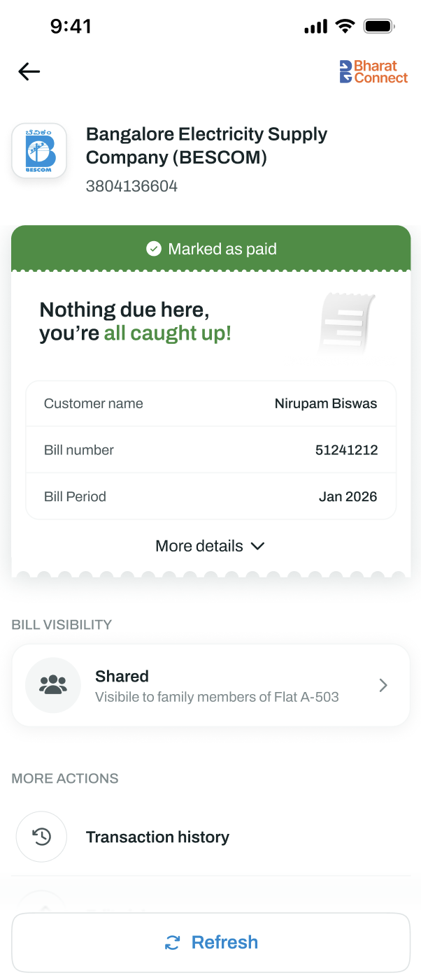This screenshot has width=421, height=980.
Task: Click the Transaction history clock icon
Action: (42, 837)
